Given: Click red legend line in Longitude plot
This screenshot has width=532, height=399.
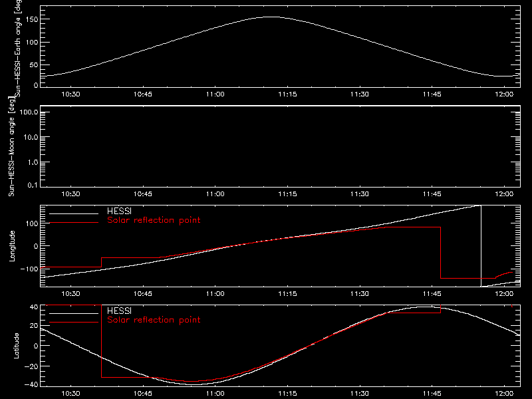Looking at the screenshot, I should (x=74, y=223).
